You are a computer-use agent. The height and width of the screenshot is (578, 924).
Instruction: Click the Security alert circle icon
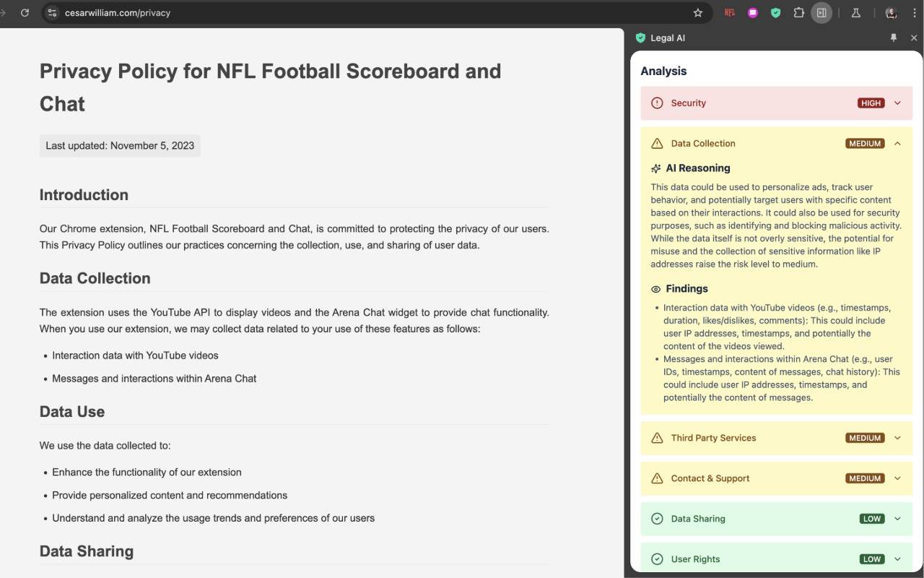pos(657,103)
